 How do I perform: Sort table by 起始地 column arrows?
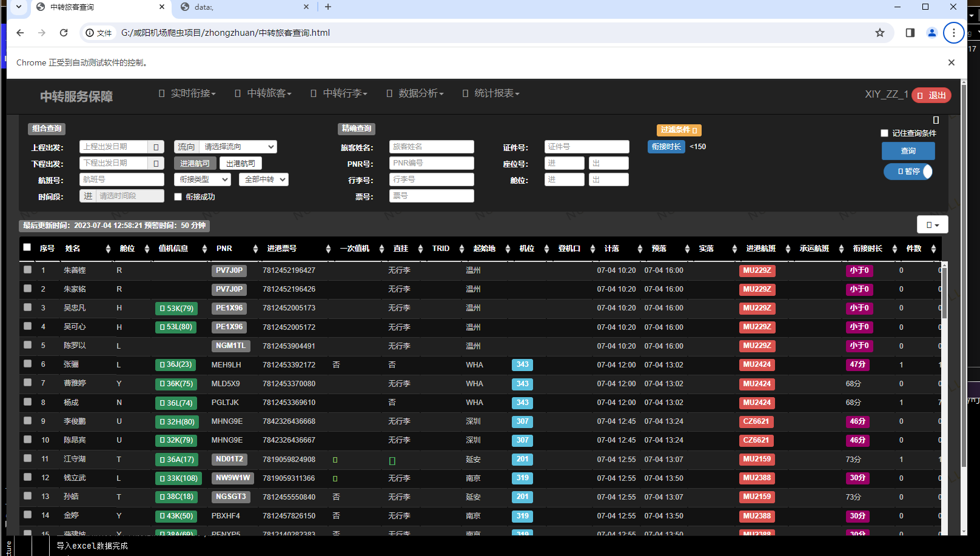coord(508,249)
